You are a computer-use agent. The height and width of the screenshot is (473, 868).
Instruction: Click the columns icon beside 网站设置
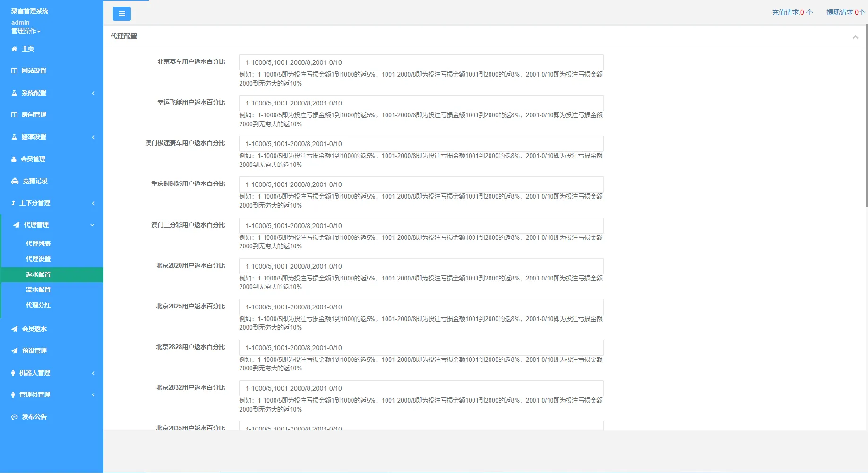[14, 71]
